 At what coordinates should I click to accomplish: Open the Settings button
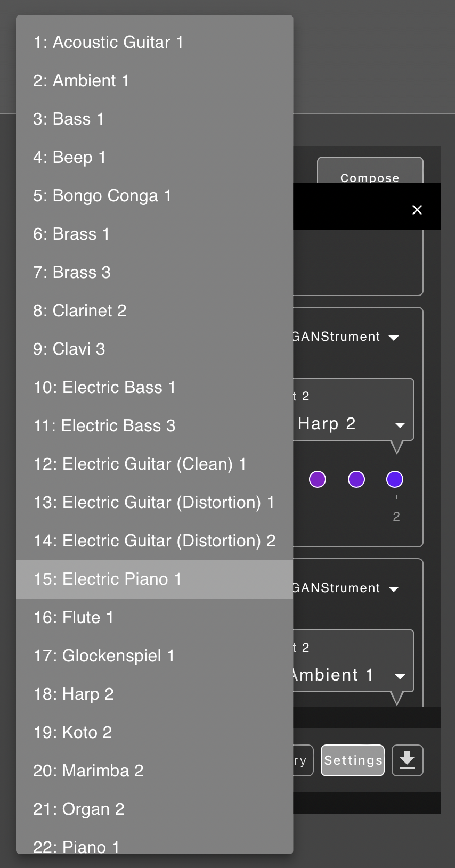pos(353,760)
